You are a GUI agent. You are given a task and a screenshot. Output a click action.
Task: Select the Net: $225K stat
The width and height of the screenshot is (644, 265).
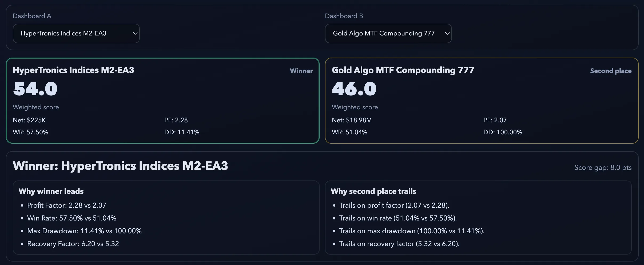pyautogui.click(x=29, y=120)
